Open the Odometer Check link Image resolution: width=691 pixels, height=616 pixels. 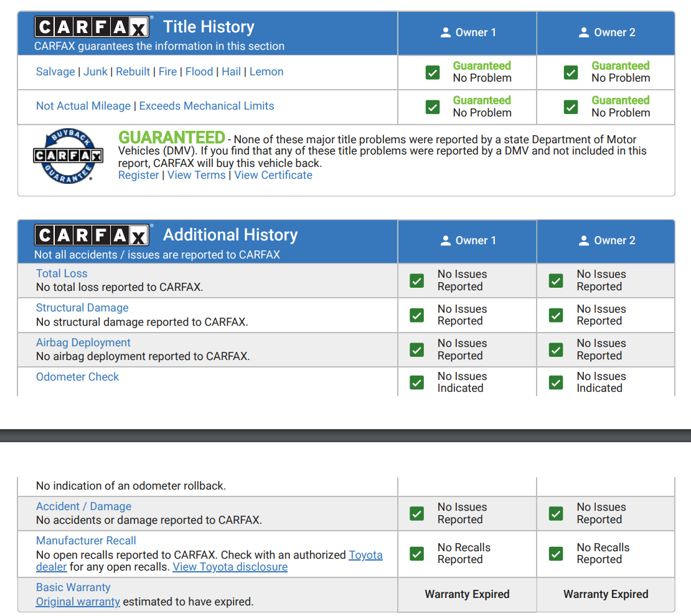pyautogui.click(x=77, y=377)
